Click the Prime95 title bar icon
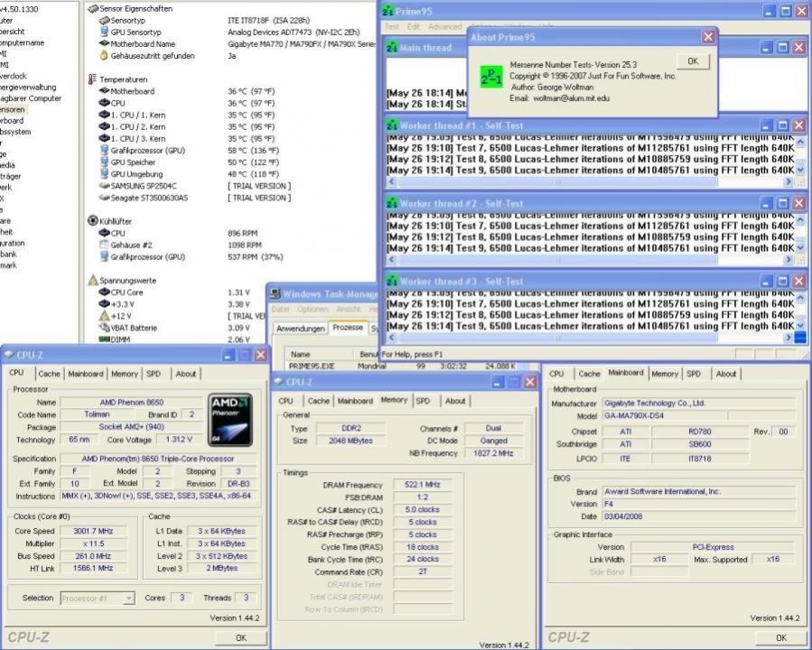812x650 pixels. 388,10
